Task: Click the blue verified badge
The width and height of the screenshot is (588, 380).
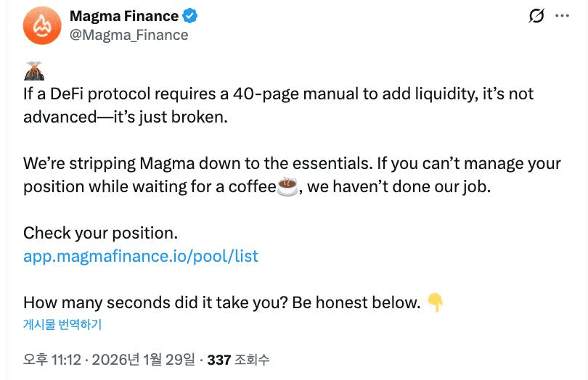Action: click(190, 16)
